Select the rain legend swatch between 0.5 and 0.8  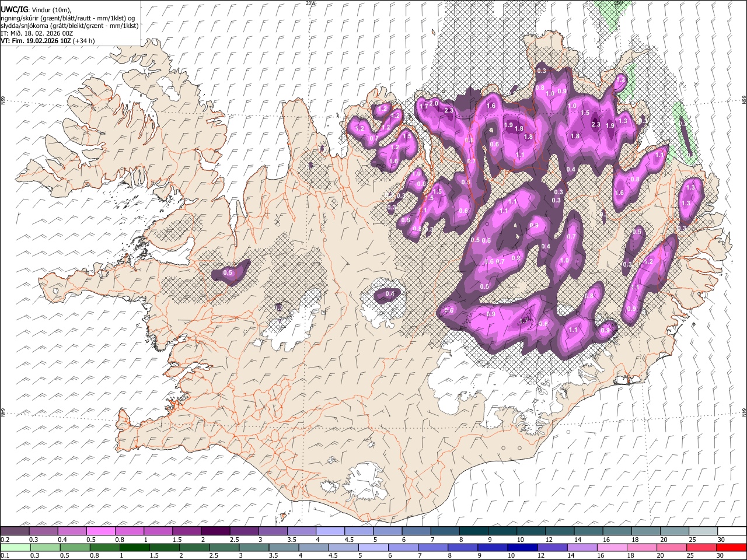click(x=75, y=547)
